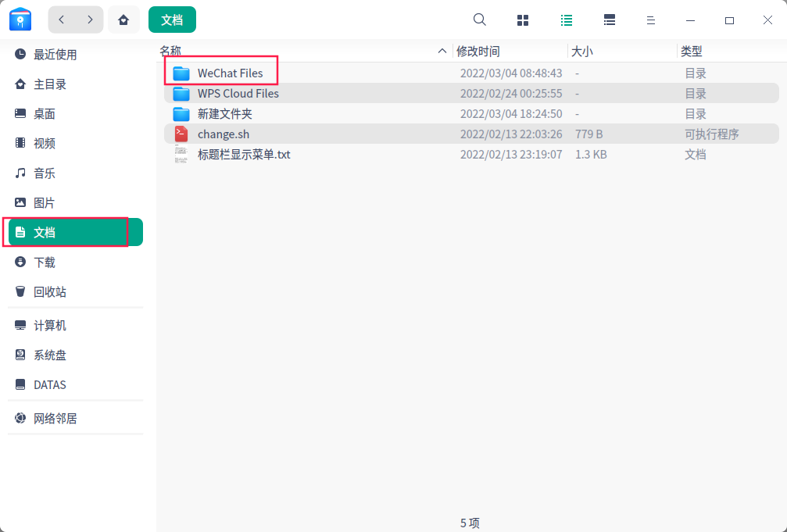This screenshot has width=787, height=532.
Task: Switch to grid view mode
Action: [522, 20]
